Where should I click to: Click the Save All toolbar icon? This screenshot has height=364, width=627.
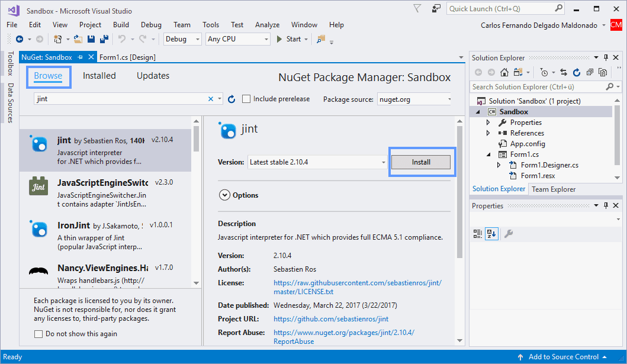pyautogui.click(x=104, y=39)
